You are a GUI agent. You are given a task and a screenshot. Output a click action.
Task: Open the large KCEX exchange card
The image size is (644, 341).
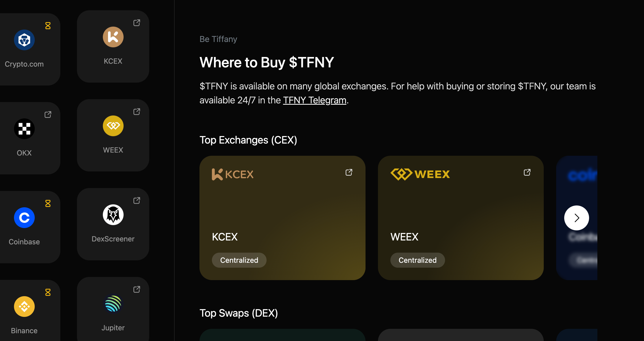[x=282, y=218]
